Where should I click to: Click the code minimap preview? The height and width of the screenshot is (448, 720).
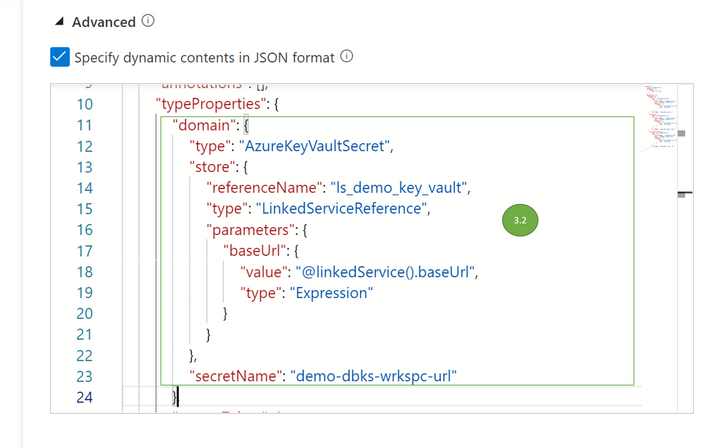[x=659, y=117]
